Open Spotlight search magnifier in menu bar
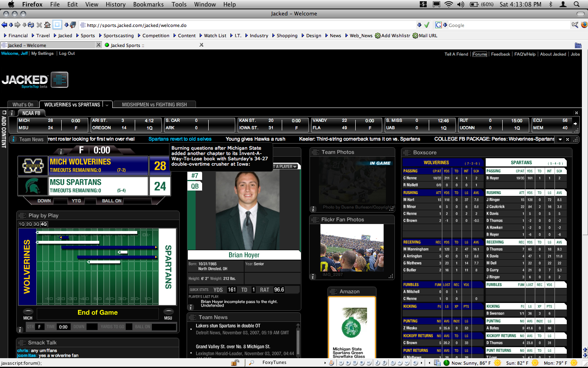This screenshot has width=588, height=368. (x=577, y=4)
